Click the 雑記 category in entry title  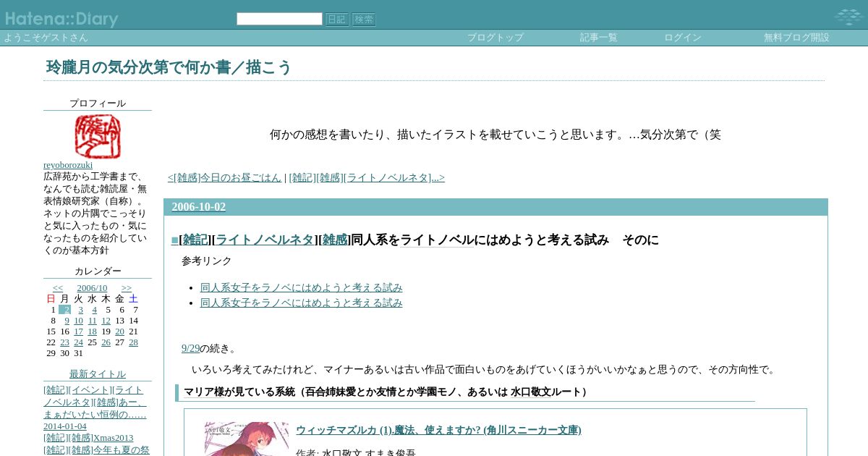pyautogui.click(x=195, y=240)
